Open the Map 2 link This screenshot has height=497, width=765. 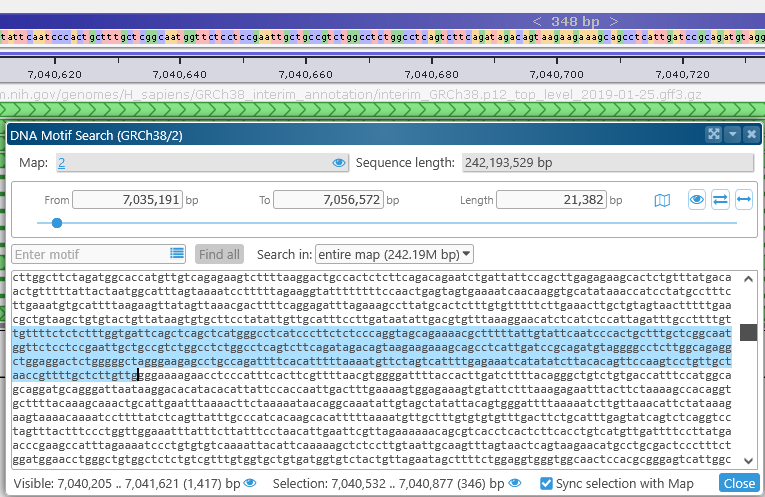pos(62,163)
